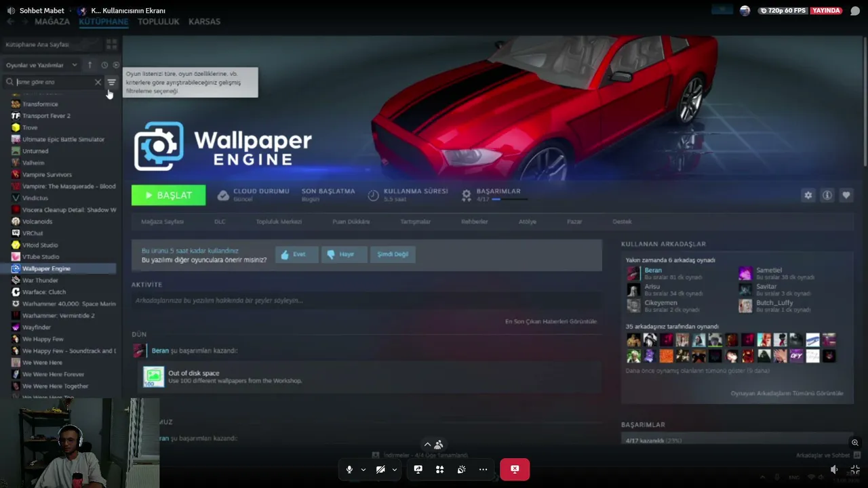Open DLC section link
Screen dimensions: 868x488
click(x=220, y=222)
